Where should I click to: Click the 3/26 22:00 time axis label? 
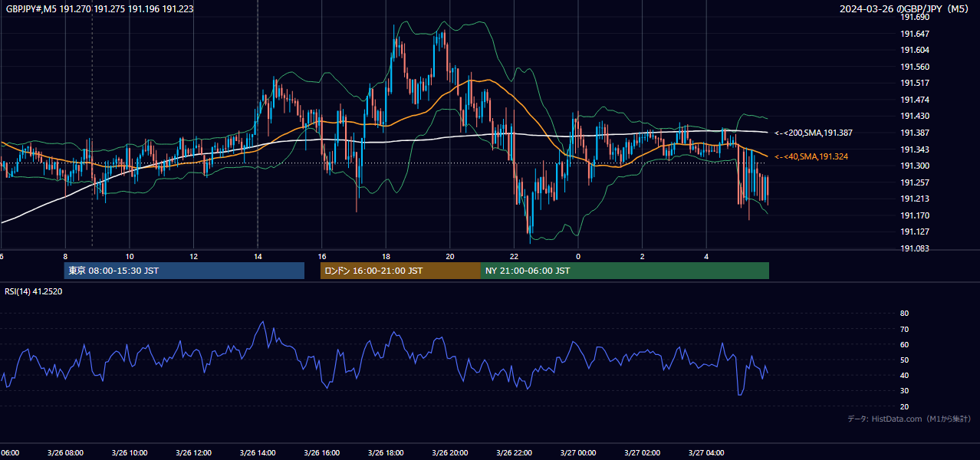pos(514,453)
